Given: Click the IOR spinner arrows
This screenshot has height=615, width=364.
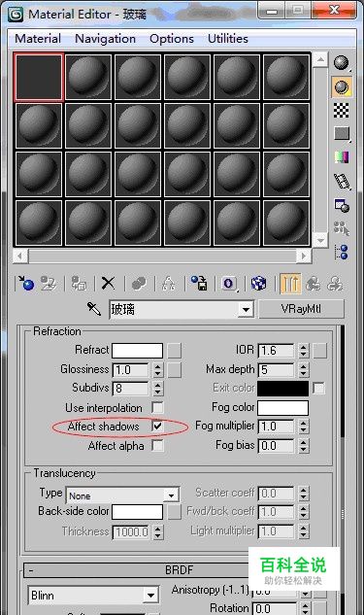Looking at the screenshot, I should (303, 351).
